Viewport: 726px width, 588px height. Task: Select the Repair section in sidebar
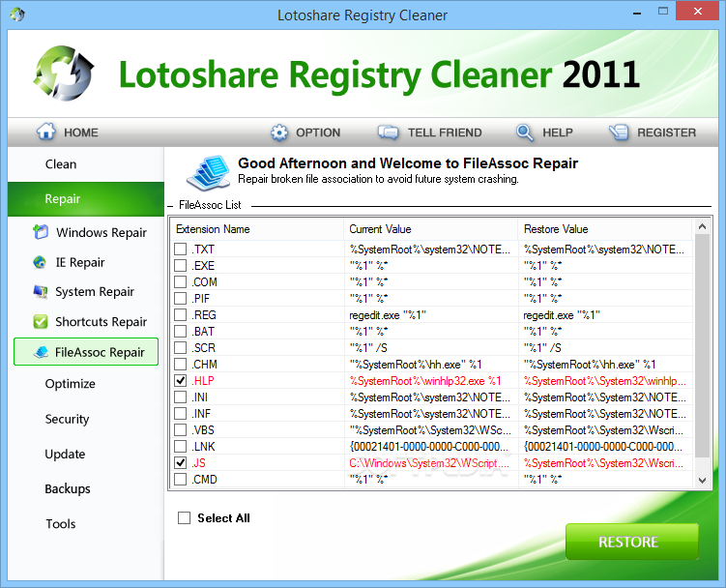86,199
